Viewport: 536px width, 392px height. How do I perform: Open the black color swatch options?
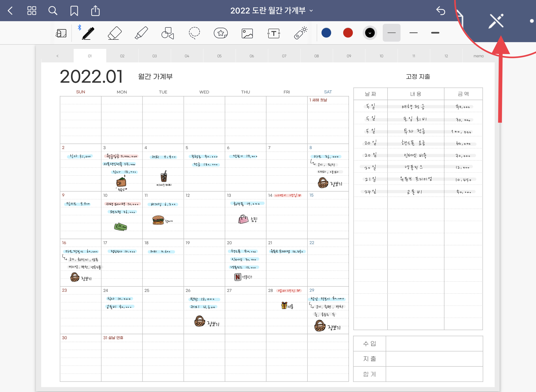[x=370, y=33]
